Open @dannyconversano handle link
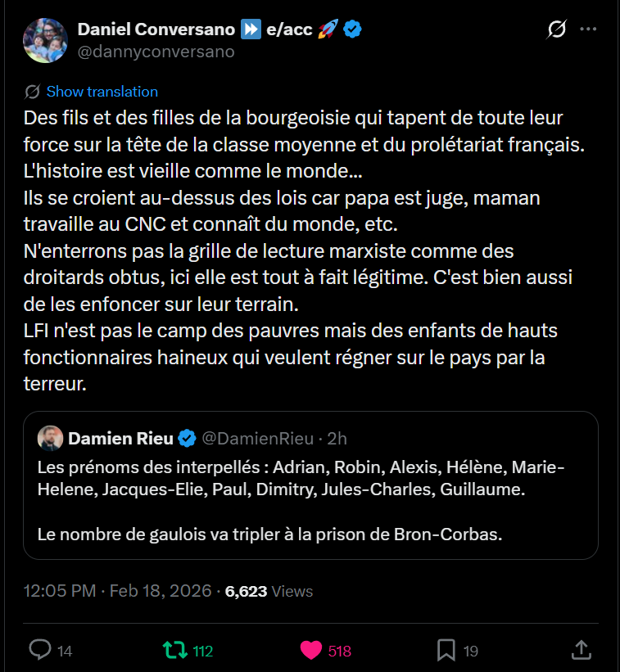620x672 pixels. click(x=156, y=52)
